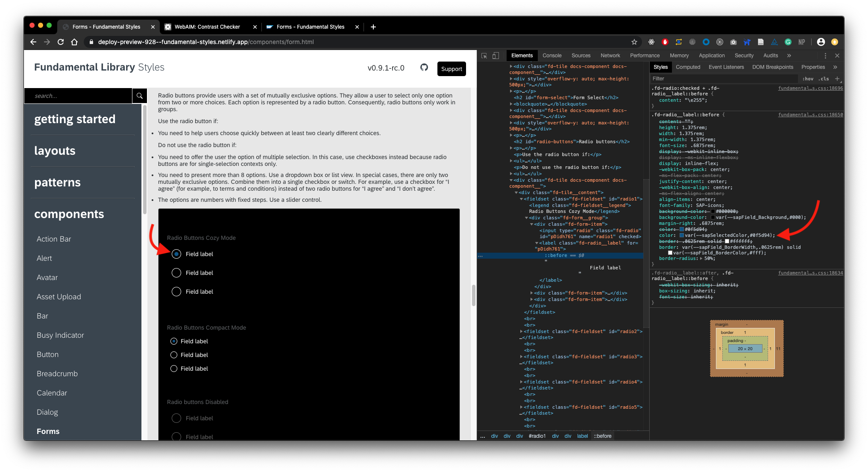Image resolution: width=868 pixels, height=472 pixels.
Task: Open the fundamental styles css 18650 source link
Action: (x=810, y=115)
